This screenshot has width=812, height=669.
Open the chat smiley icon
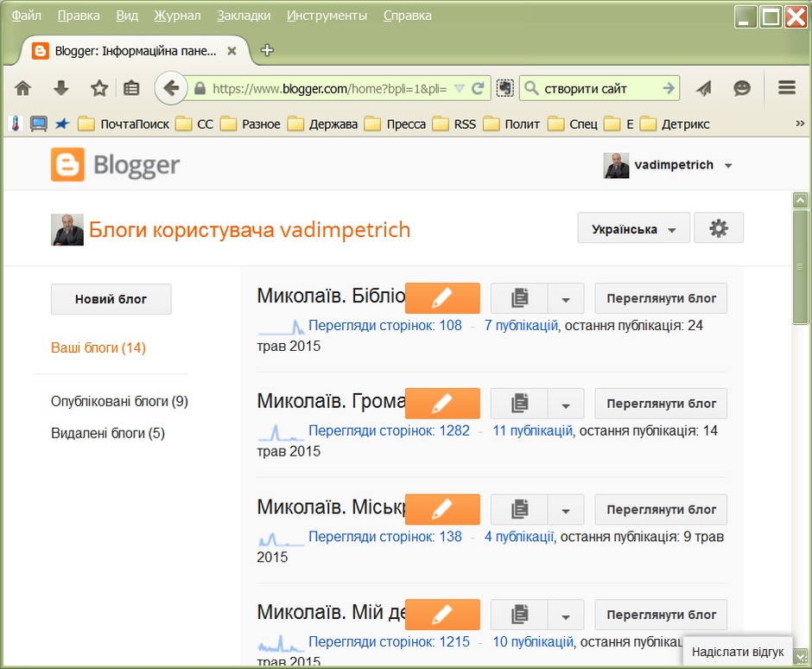pyautogui.click(x=741, y=89)
